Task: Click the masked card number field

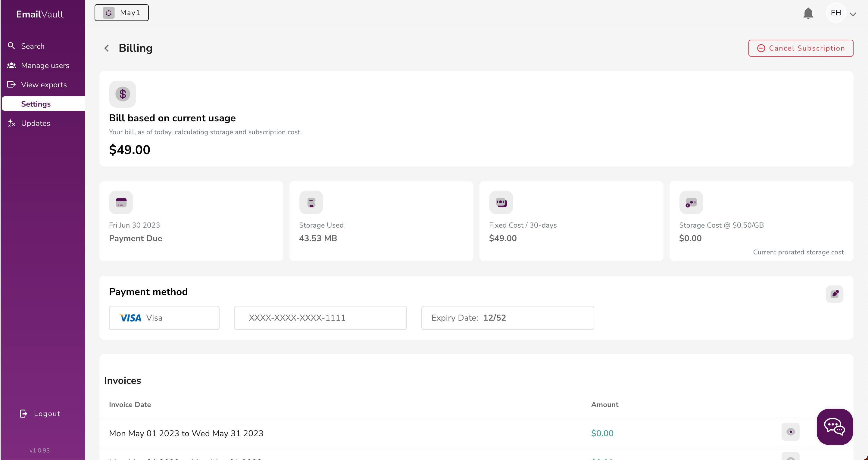Action: (320, 318)
